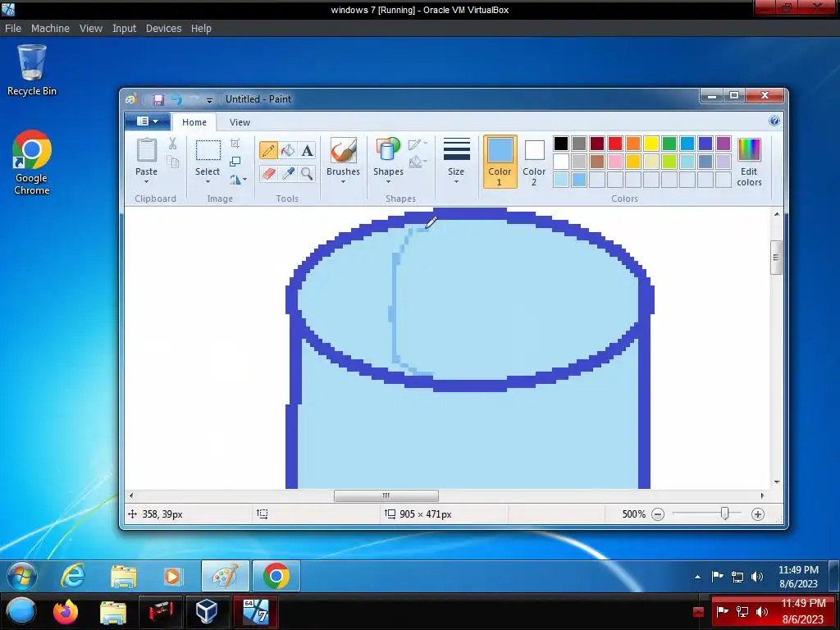This screenshot has width=840, height=630.
Task: Click the Undo arrow in quick access toolbar
Action: click(x=177, y=99)
